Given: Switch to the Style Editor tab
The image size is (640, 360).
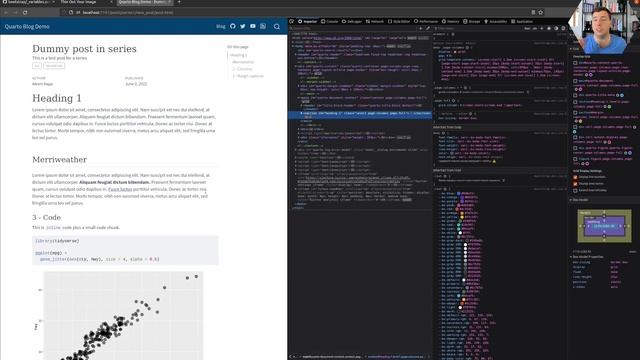Looking at the screenshot, I should pos(399,21).
